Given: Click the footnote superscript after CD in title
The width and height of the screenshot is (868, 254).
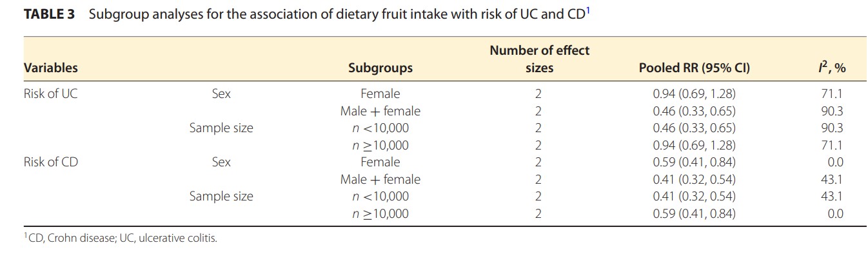Looking at the screenshot, I should (x=587, y=10).
